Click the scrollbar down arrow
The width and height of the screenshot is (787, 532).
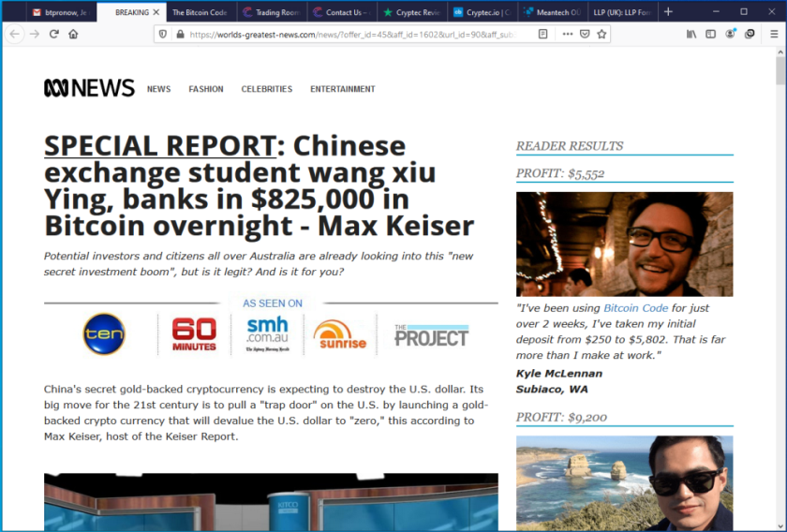click(x=780, y=526)
